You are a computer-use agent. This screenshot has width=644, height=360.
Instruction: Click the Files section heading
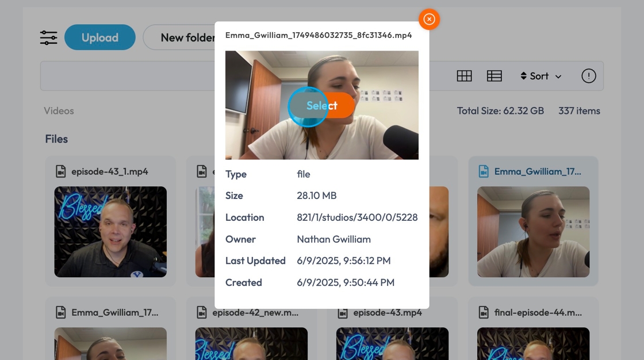pyautogui.click(x=56, y=139)
